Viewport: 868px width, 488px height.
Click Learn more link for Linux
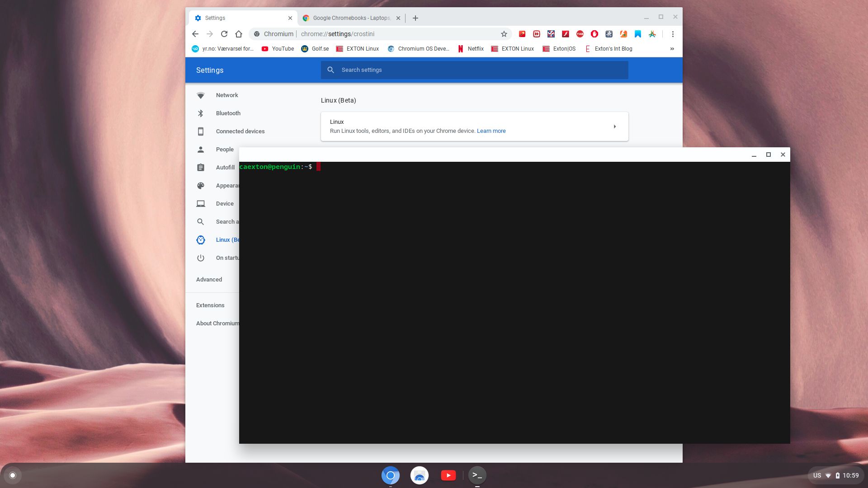(491, 131)
